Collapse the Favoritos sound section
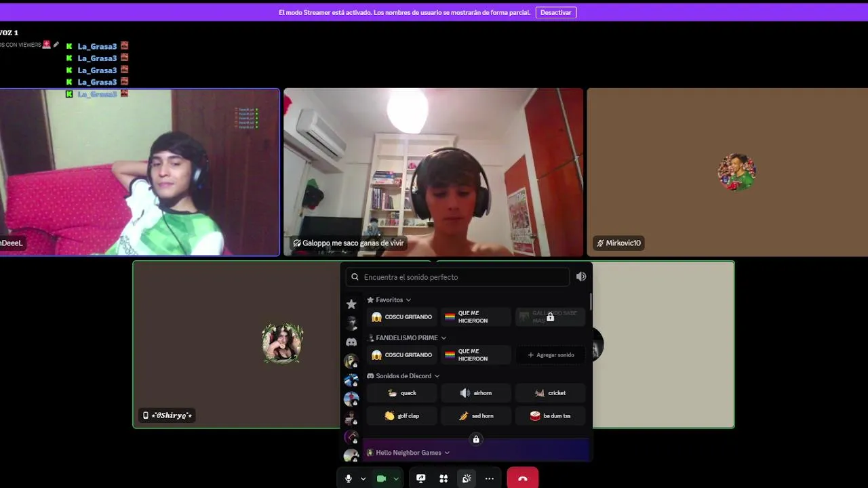868x488 pixels. point(389,300)
